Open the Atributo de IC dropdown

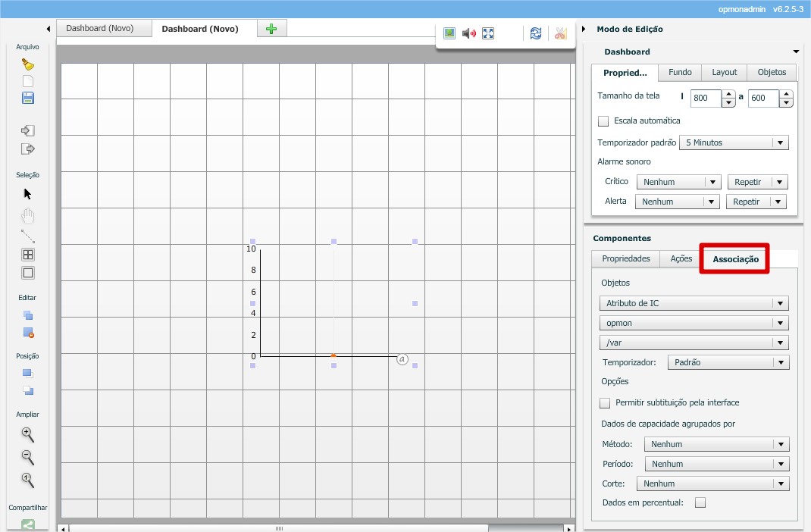coord(694,303)
